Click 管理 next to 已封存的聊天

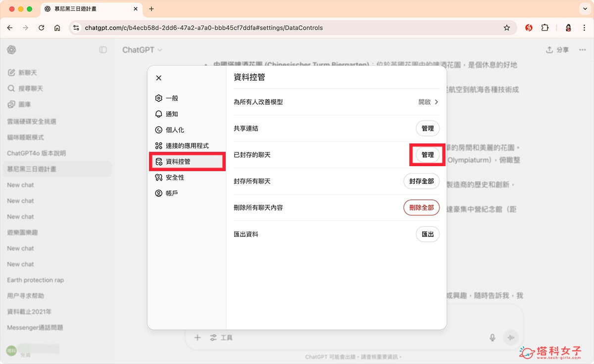click(427, 155)
